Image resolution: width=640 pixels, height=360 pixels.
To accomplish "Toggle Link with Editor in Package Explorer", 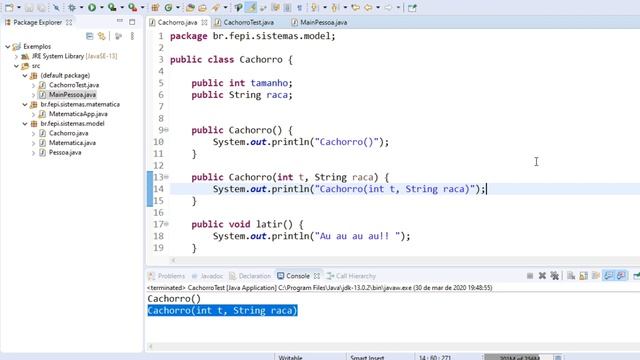I will [101, 36].
